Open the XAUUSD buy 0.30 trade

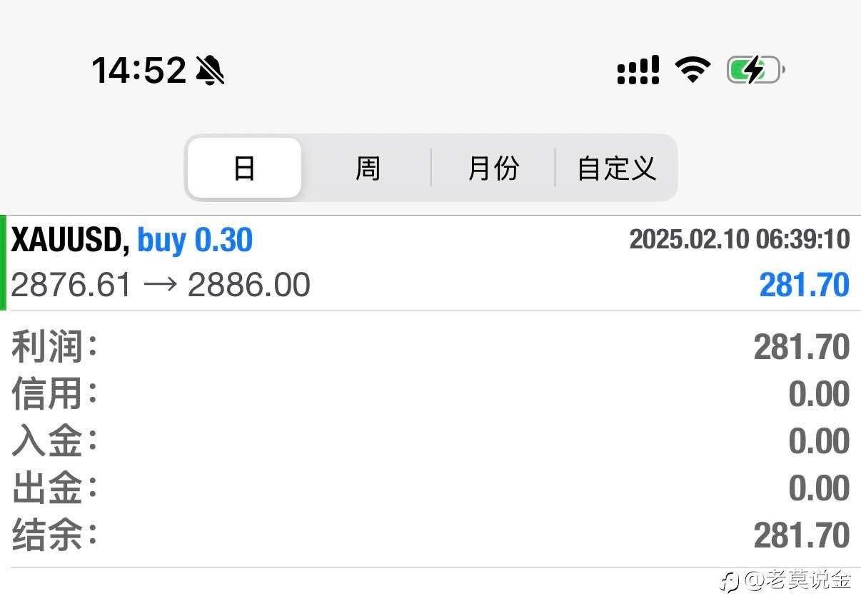tap(430, 263)
